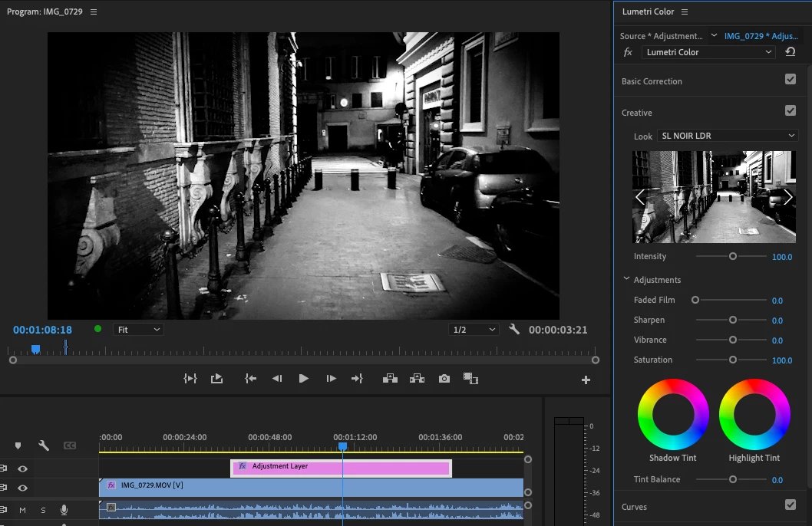The width and height of the screenshot is (812, 526).
Task: Hide the Adjustment Layer video track
Action: point(23,468)
